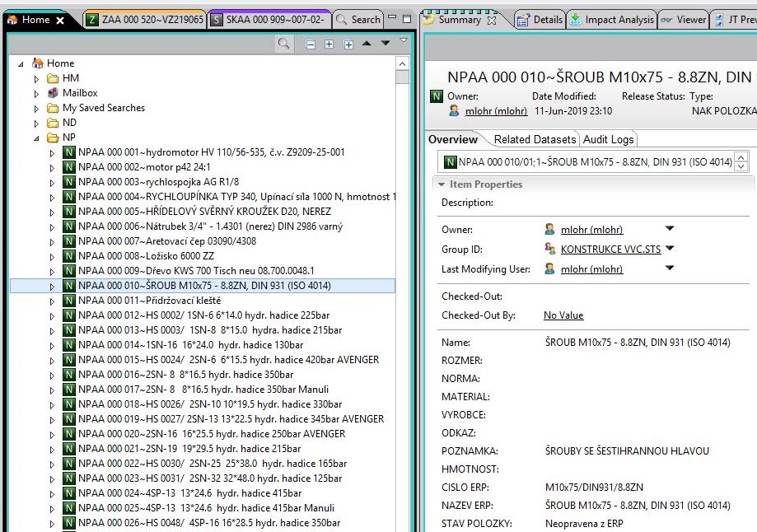The image size is (757, 532).
Task: Click the green N icon beside Owner header
Action: pos(436,96)
